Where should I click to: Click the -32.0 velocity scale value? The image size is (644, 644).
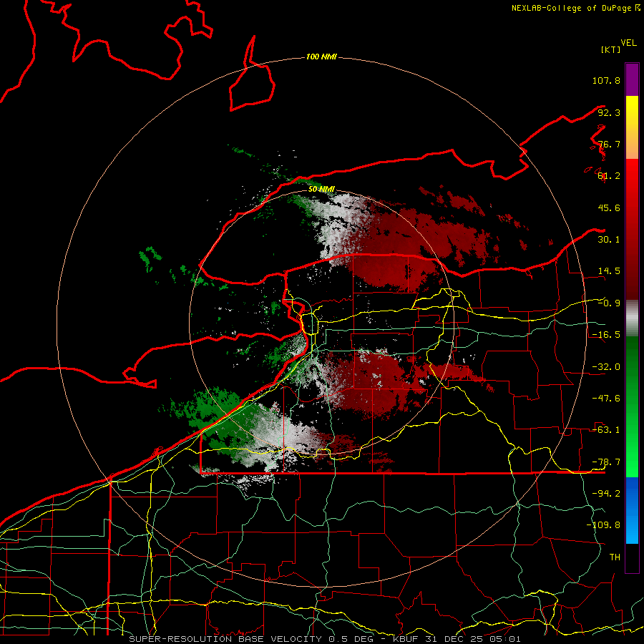[606, 367]
